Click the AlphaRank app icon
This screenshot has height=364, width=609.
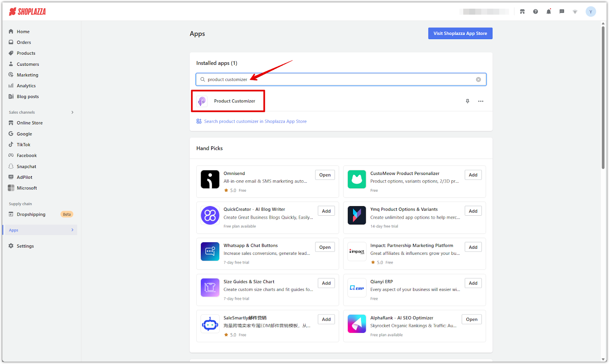point(357,324)
